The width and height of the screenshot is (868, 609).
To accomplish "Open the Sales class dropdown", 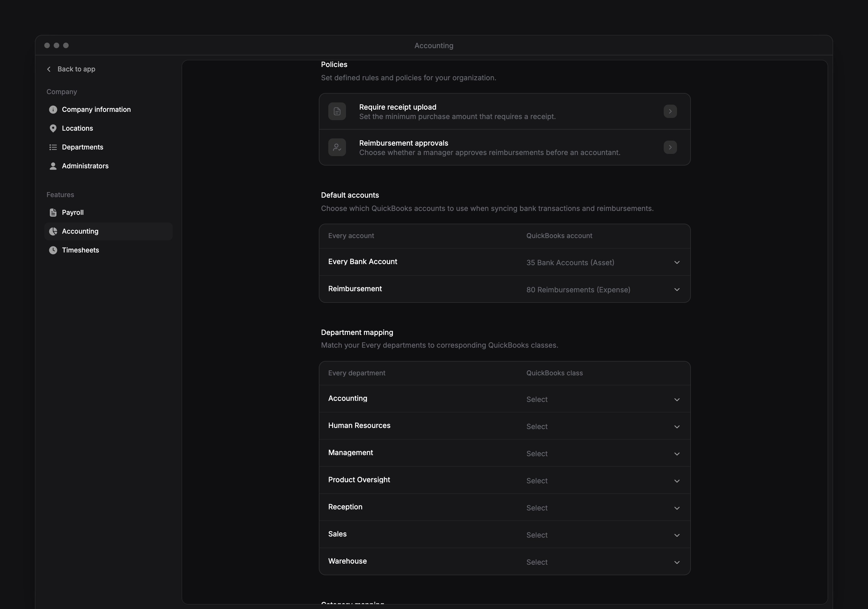I will [603, 535].
